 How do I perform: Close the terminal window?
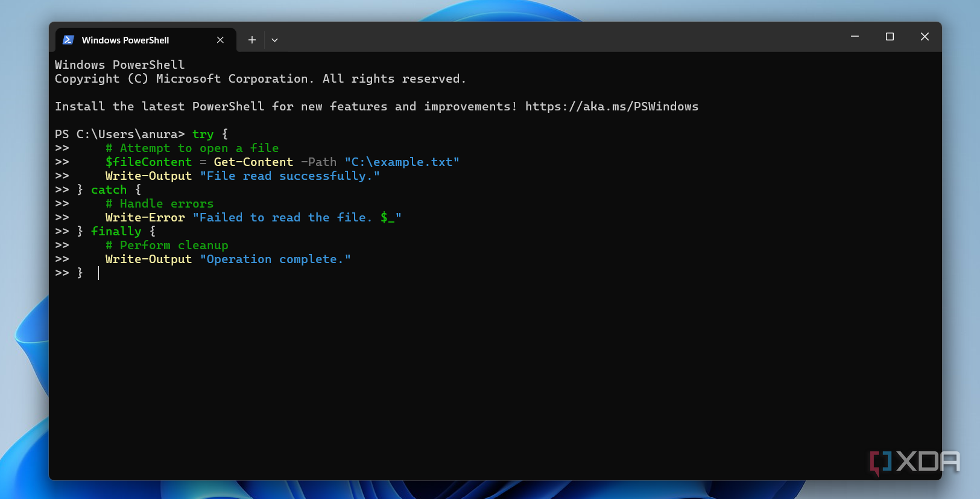click(x=925, y=37)
